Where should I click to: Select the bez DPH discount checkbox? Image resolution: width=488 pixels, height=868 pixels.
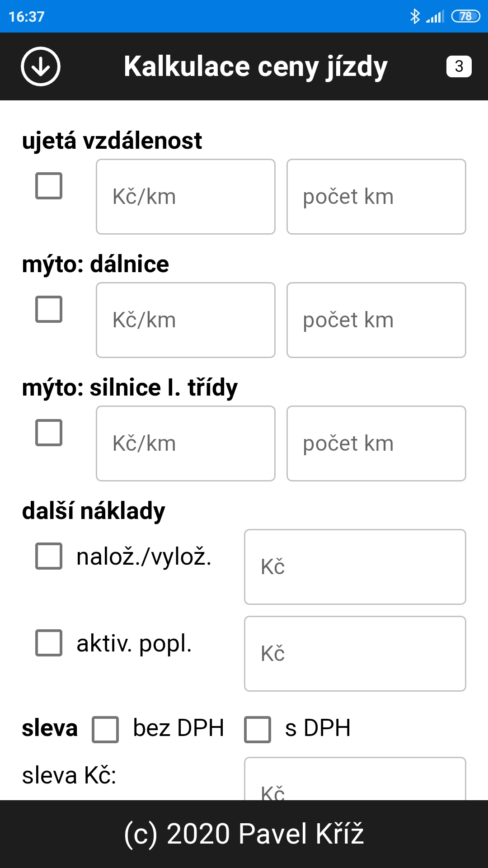tap(105, 729)
